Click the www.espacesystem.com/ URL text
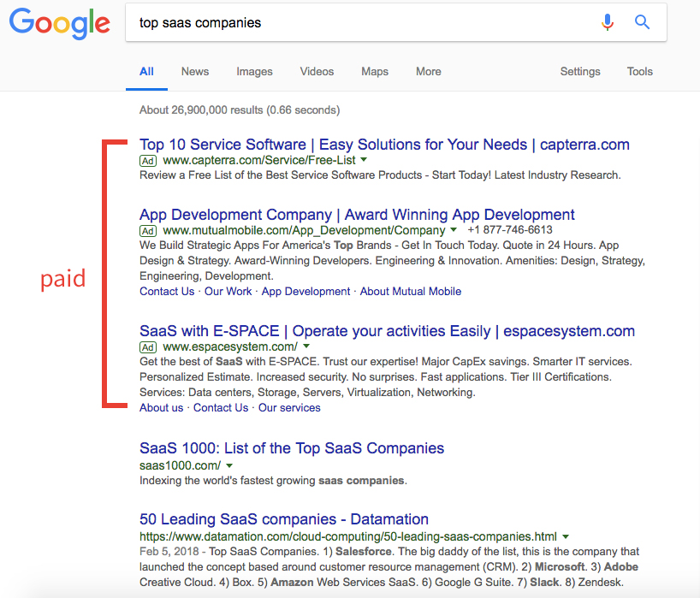 (230, 346)
